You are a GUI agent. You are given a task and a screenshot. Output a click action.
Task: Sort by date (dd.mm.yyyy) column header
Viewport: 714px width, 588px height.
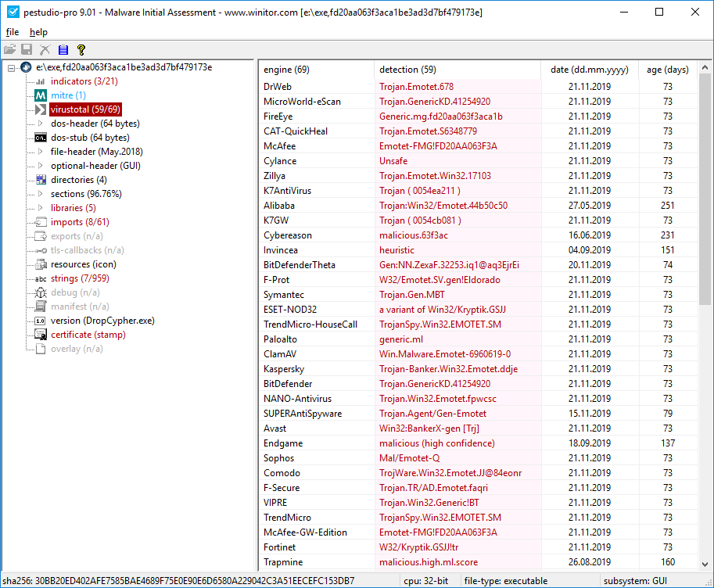click(x=590, y=70)
